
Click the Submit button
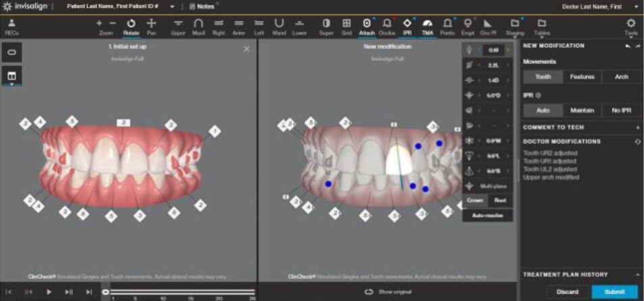click(614, 292)
